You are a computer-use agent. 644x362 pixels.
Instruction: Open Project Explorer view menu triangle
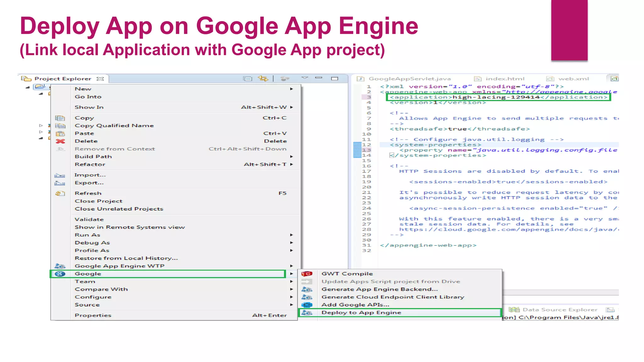pyautogui.click(x=304, y=78)
